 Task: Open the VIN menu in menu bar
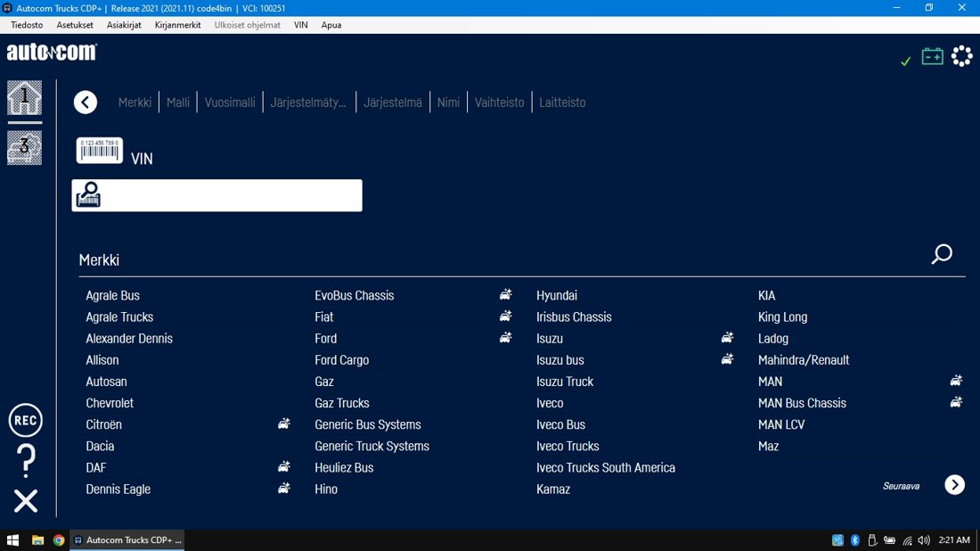(300, 25)
